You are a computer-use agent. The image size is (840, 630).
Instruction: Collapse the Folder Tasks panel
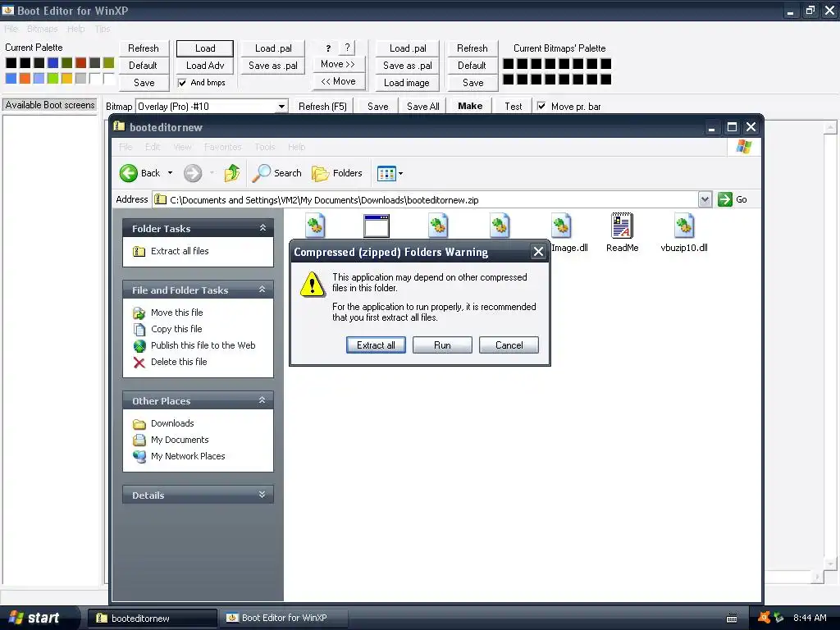pyautogui.click(x=262, y=228)
